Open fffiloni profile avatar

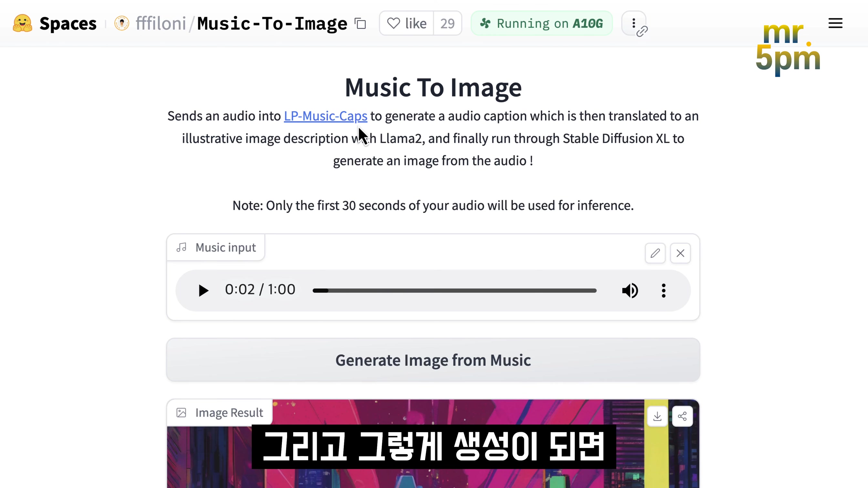(x=122, y=23)
